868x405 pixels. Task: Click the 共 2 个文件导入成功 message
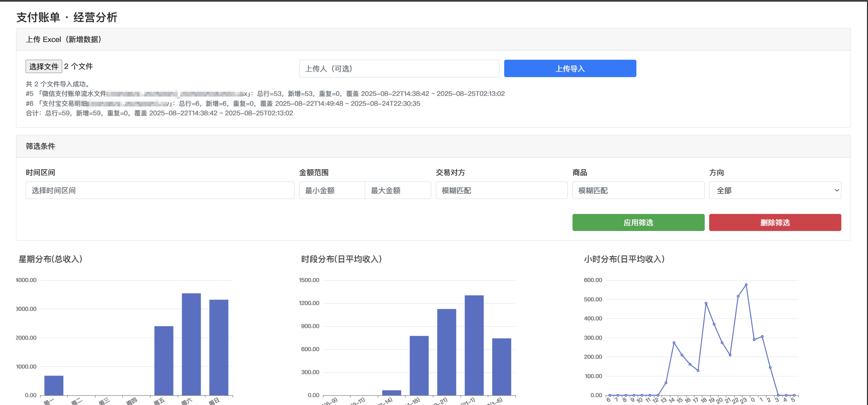click(58, 84)
